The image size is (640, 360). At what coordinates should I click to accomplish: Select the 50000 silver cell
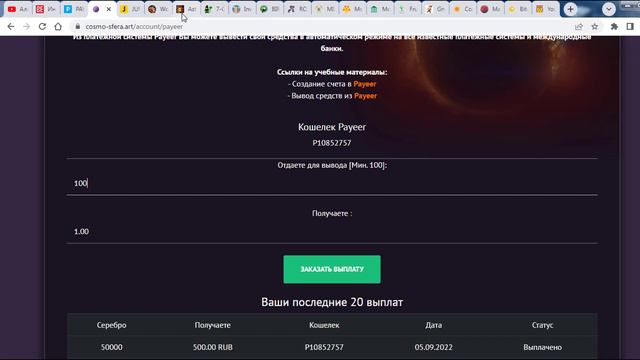tap(111, 347)
